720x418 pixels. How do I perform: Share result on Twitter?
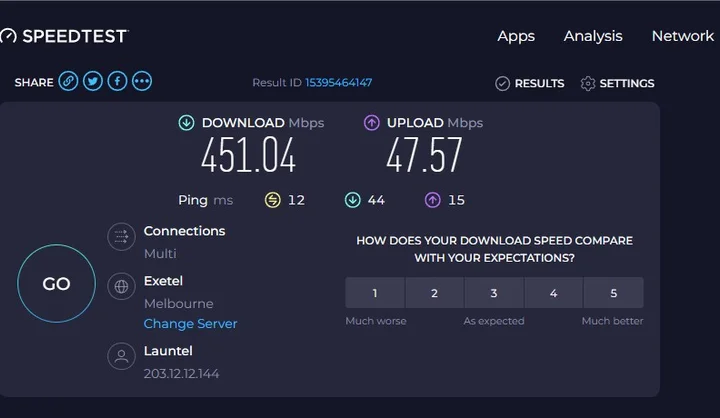(93, 82)
